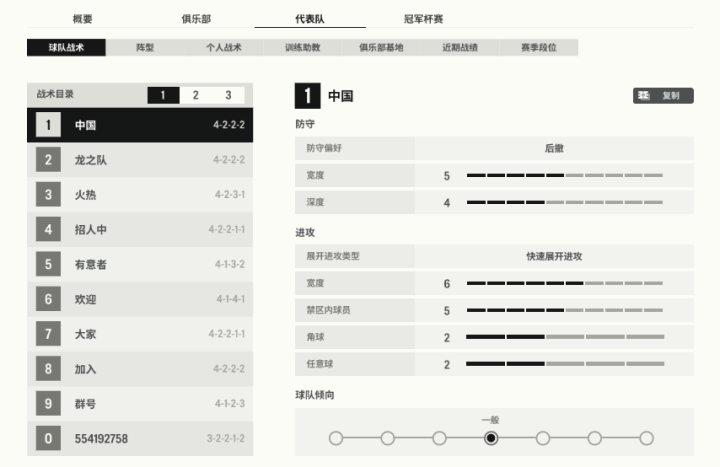Switch to tactics page 2
Image resolution: width=720 pixels, height=467 pixels.
(x=196, y=95)
